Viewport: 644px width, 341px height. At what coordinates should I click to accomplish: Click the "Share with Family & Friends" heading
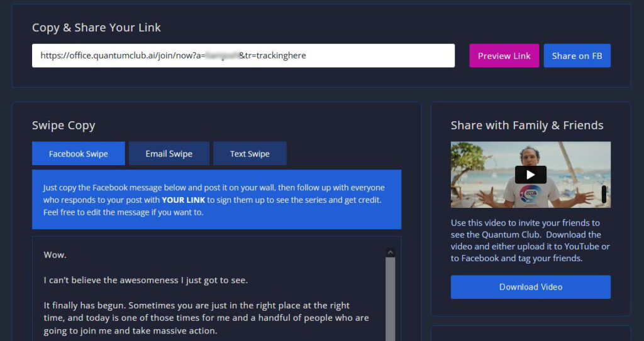527,125
